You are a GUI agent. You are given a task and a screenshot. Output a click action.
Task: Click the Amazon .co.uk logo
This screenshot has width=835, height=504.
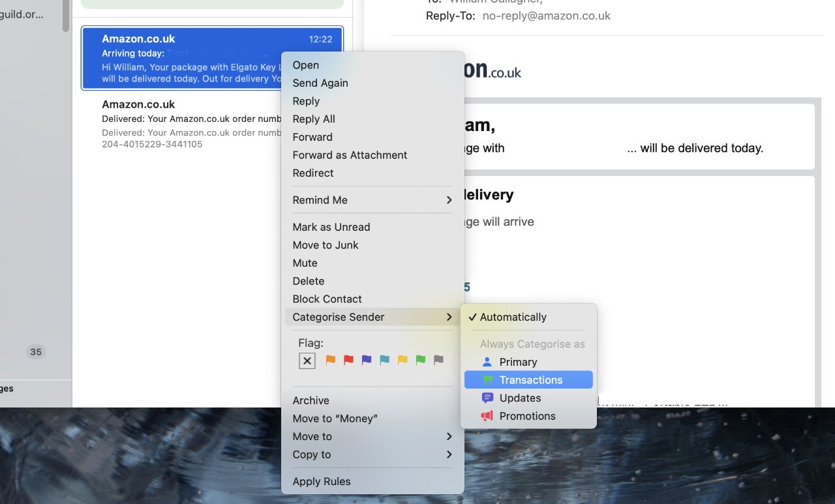point(493,70)
